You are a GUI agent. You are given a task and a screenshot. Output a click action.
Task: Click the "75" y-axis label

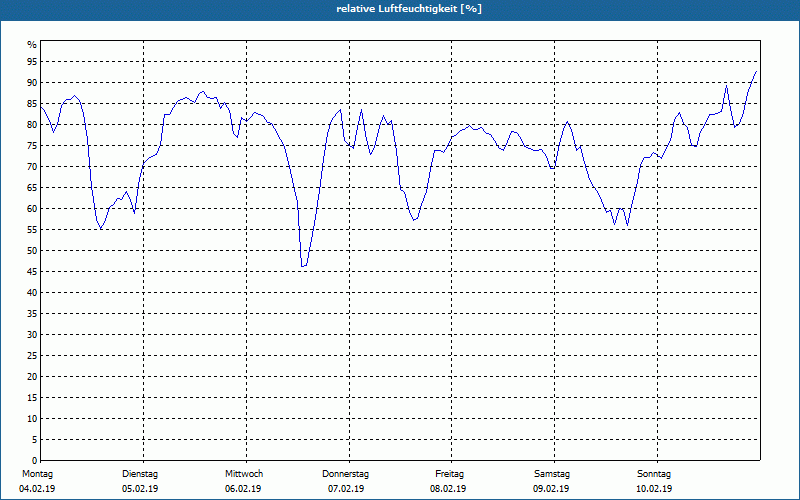tap(32, 145)
